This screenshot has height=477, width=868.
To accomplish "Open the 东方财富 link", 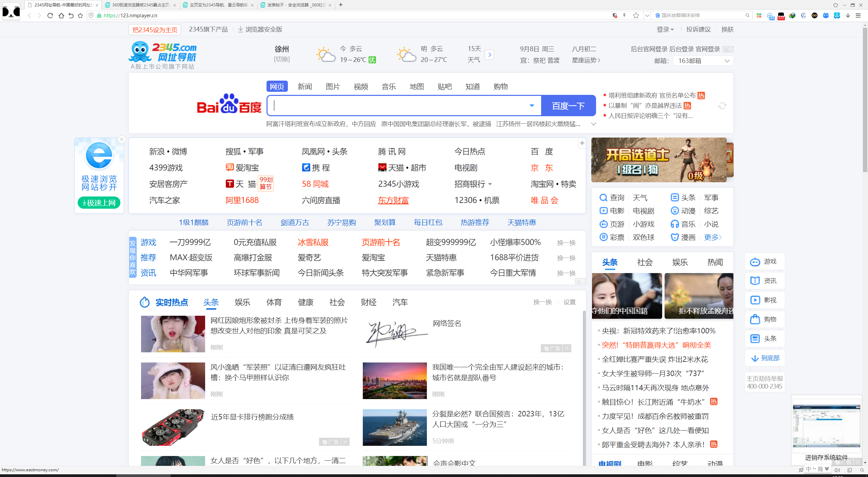I will (x=393, y=200).
